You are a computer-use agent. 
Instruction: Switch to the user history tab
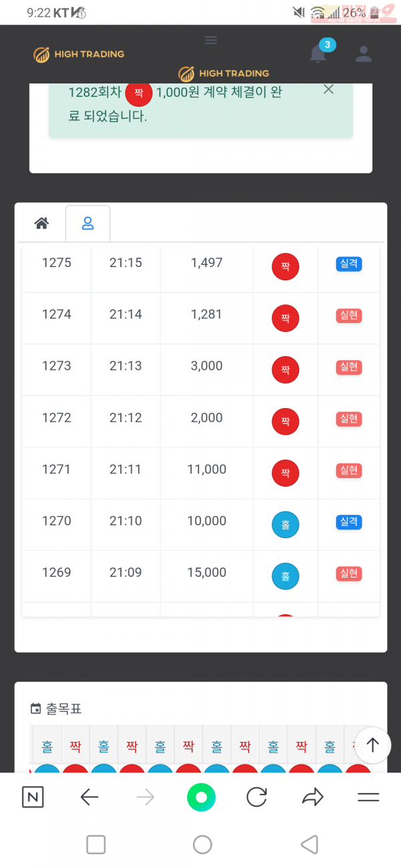[x=88, y=224]
